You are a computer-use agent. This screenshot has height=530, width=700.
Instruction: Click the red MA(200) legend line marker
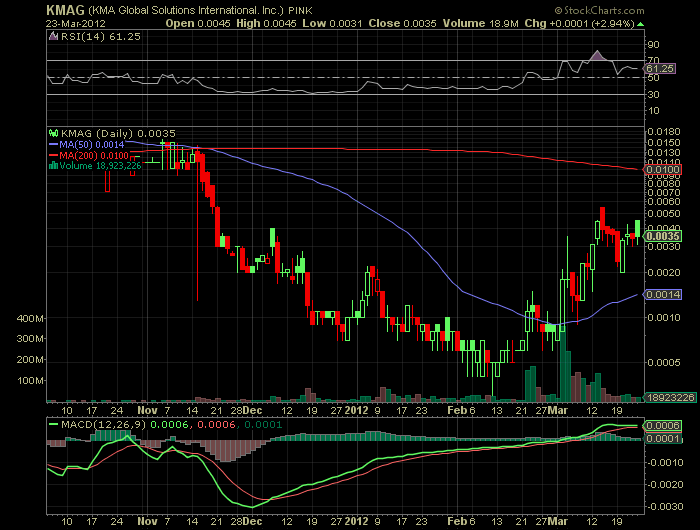[54, 155]
